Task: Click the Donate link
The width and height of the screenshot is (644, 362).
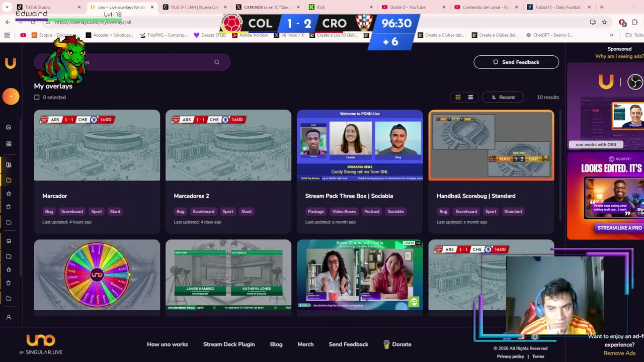Action: coord(397,344)
